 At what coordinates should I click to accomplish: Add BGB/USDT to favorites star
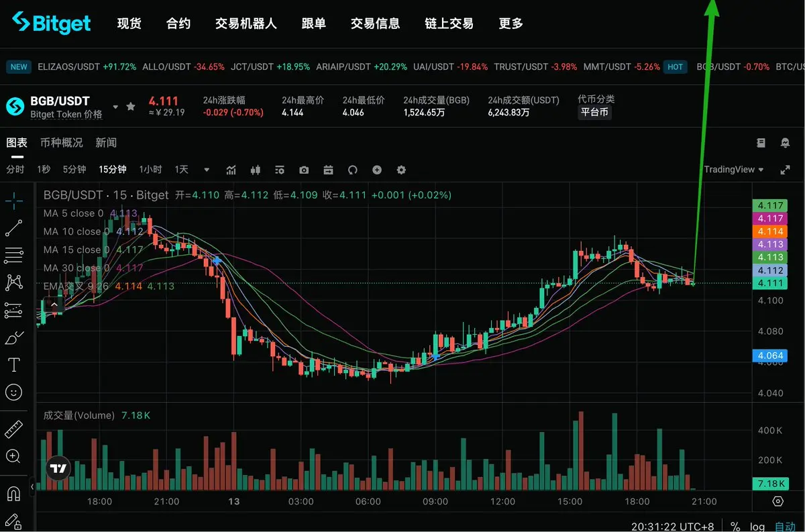click(x=130, y=106)
